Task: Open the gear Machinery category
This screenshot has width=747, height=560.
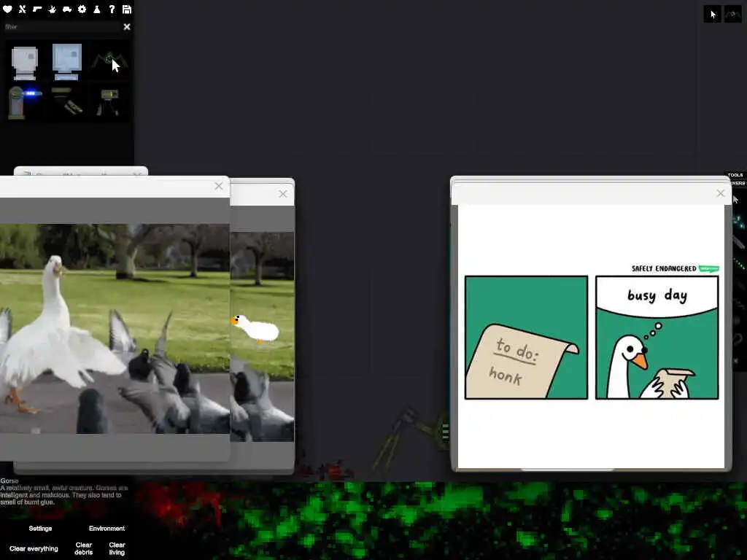Action: click(82, 9)
